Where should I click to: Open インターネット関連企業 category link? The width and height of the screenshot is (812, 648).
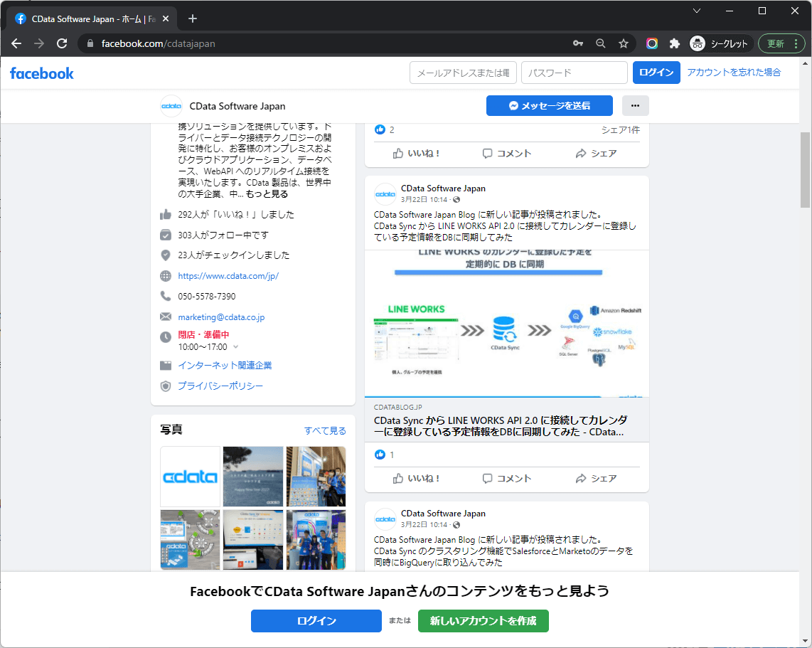point(225,365)
